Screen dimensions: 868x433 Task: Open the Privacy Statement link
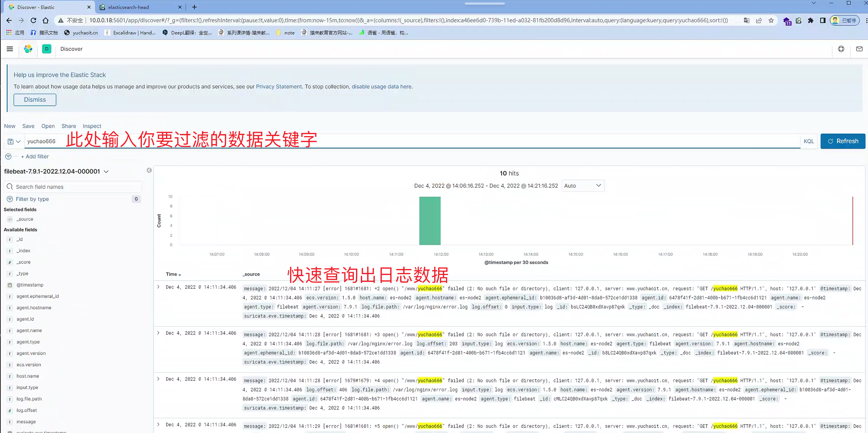pos(279,87)
